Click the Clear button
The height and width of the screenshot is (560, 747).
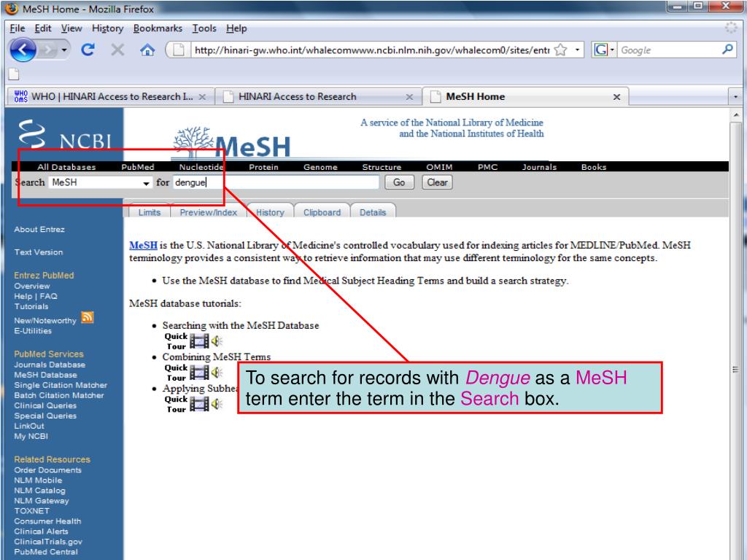click(437, 182)
